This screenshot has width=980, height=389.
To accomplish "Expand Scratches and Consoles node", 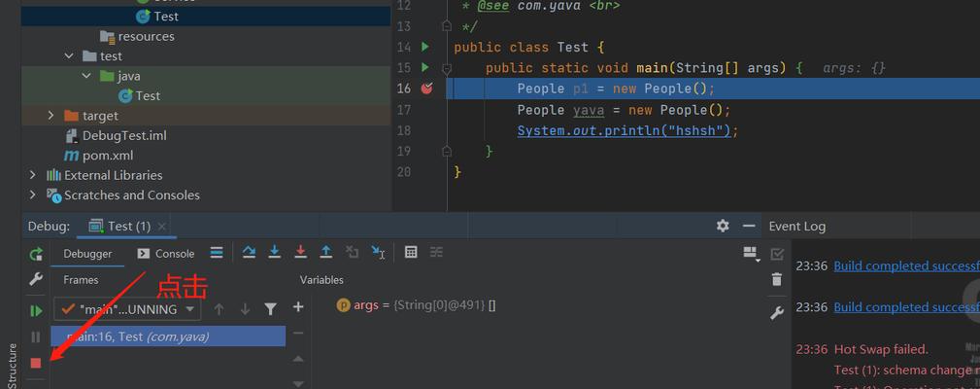I will point(32,195).
